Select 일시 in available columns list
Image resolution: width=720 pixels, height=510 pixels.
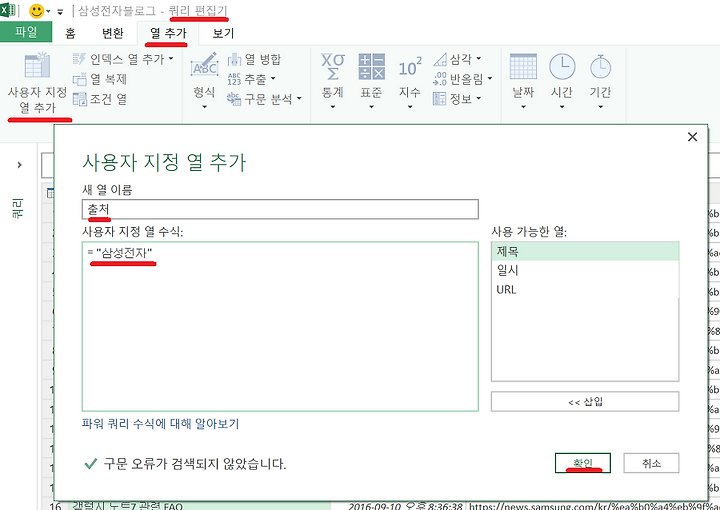[x=585, y=271]
